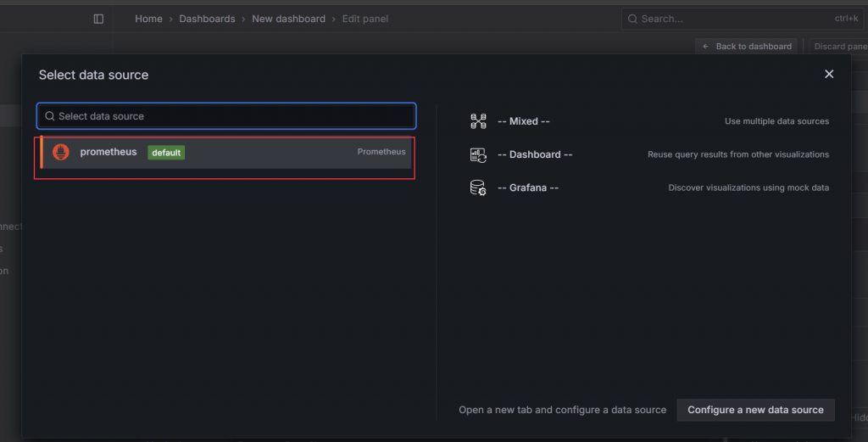
Task: Click the Discard panel button
Action: coord(838,47)
